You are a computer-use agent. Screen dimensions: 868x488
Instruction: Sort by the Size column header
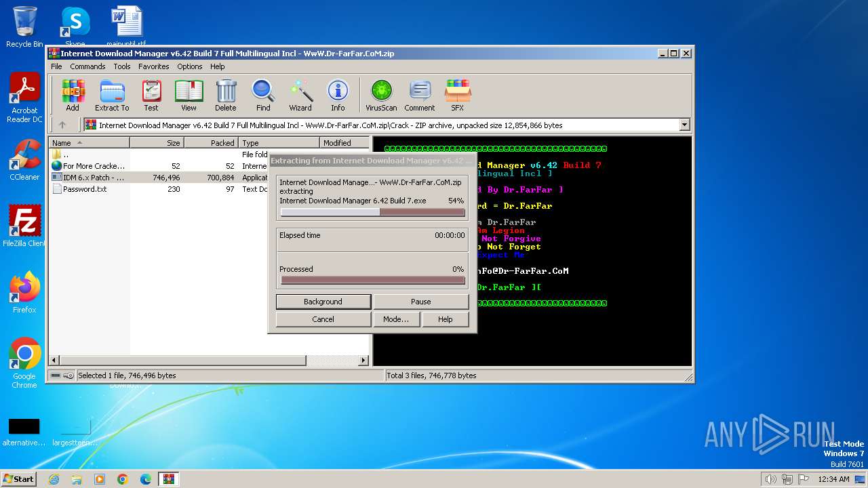click(x=157, y=142)
